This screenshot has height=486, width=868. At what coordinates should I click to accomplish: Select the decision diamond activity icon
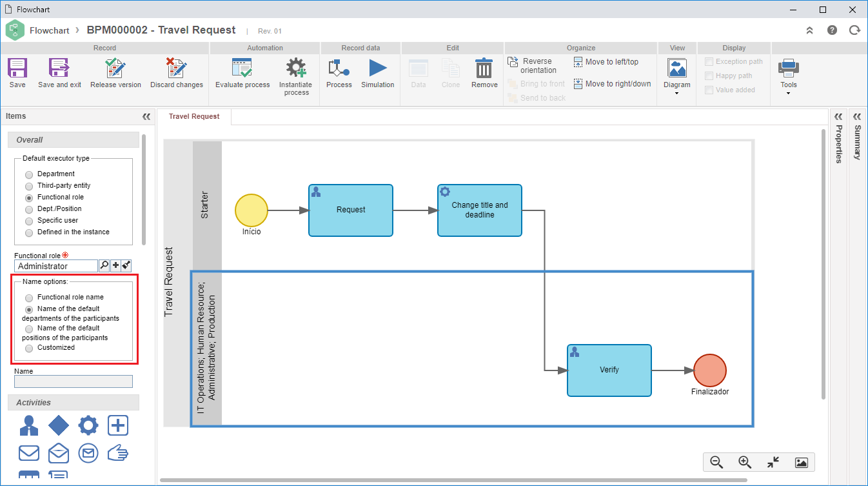tap(59, 425)
